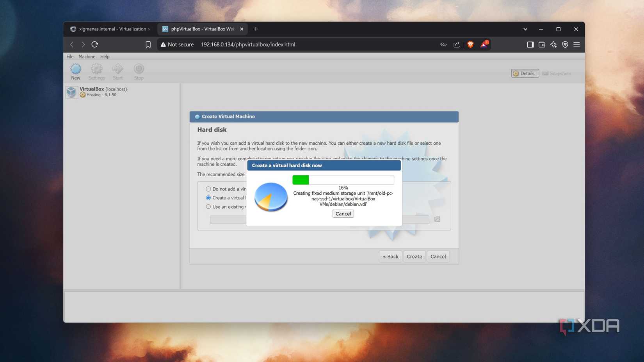Open the File menu

(x=70, y=57)
